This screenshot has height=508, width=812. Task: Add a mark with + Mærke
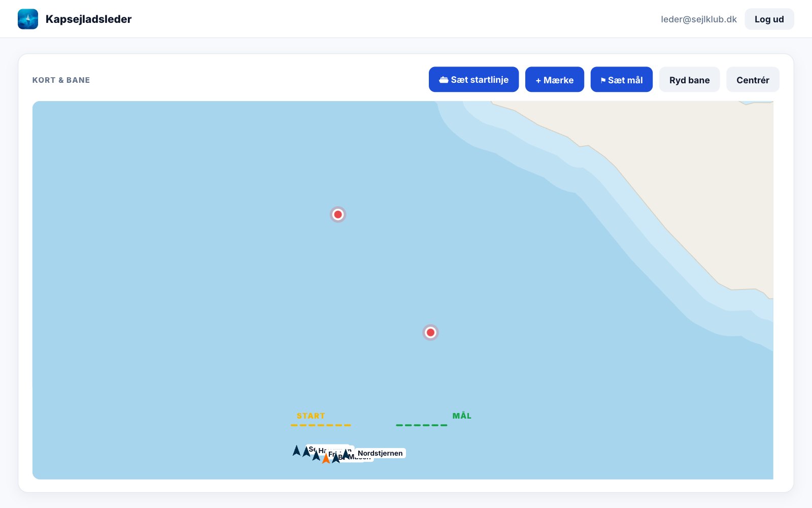click(x=554, y=79)
